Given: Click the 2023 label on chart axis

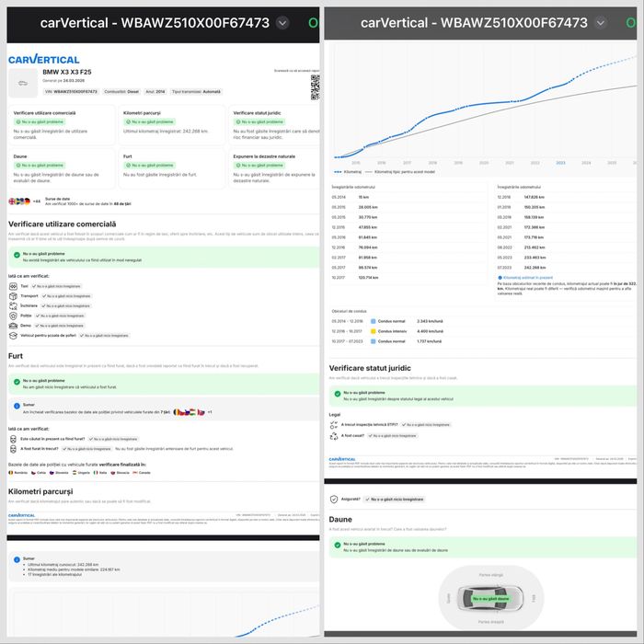Looking at the screenshot, I should pos(560,163).
